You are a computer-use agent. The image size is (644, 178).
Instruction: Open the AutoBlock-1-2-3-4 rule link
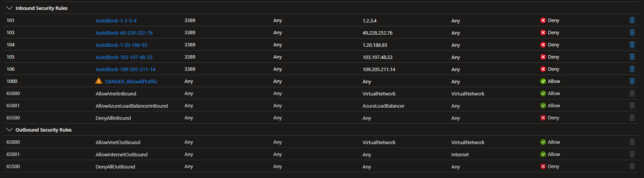pos(116,21)
